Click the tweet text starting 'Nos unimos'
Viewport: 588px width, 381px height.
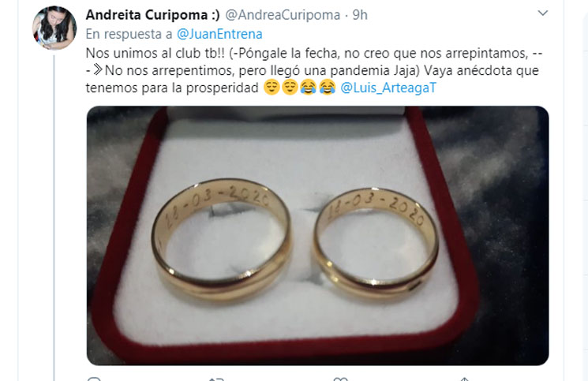point(314,70)
